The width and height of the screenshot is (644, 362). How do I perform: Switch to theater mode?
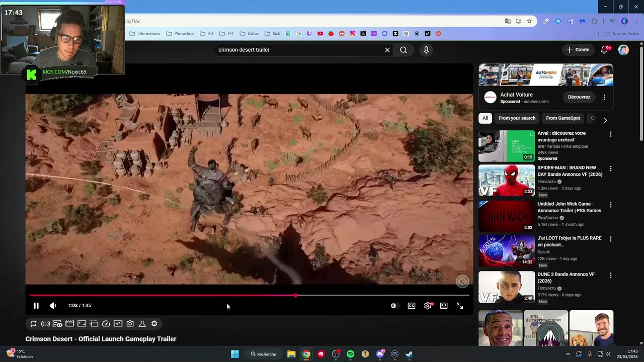click(x=444, y=306)
